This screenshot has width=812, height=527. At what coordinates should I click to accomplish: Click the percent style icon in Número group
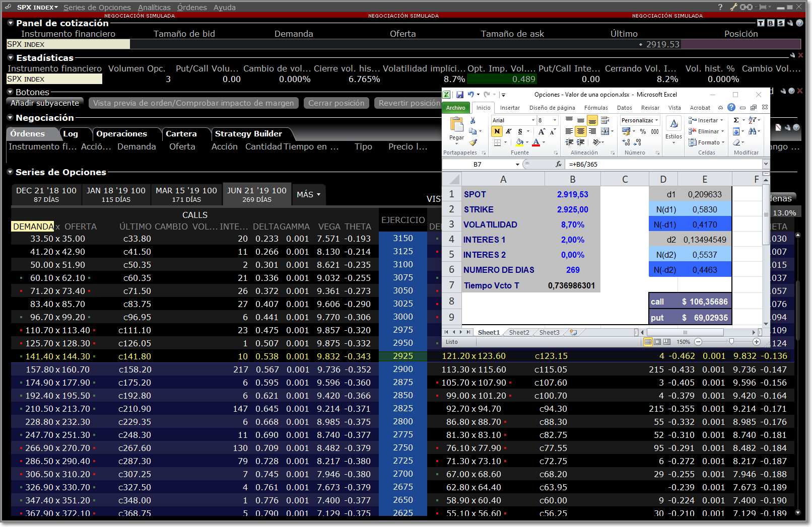pyautogui.click(x=643, y=131)
